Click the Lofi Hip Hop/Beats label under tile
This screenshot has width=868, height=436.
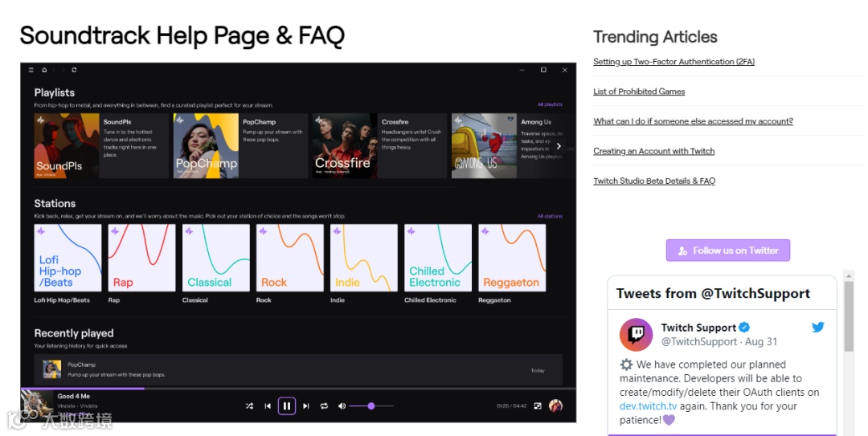(62, 299)
